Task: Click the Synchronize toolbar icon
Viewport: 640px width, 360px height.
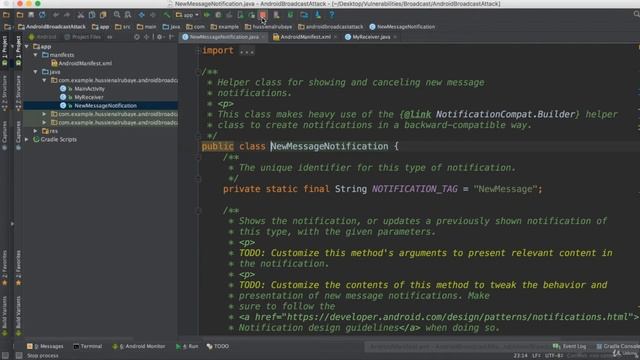Action: point(42,15)
